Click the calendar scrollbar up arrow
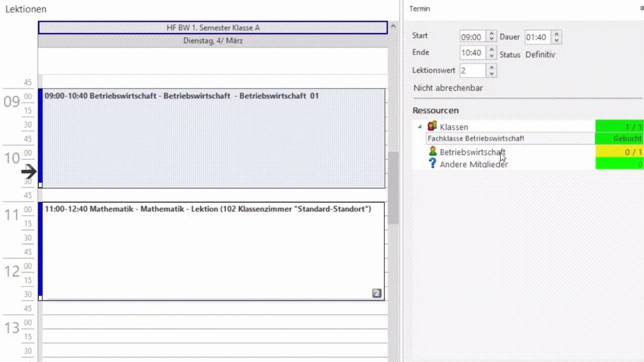This screenshot has width=644, height=362. pyautogui.click(x=393, y=26)
